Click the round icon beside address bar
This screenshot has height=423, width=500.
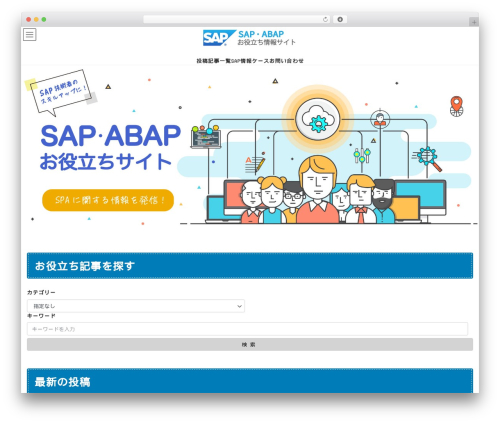340,19
